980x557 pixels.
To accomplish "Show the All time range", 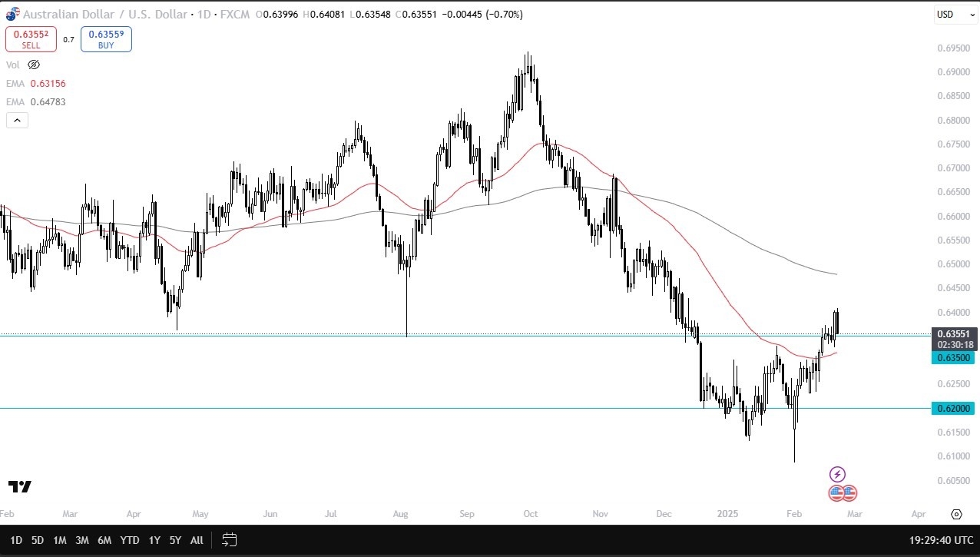I will pos(197,540).
